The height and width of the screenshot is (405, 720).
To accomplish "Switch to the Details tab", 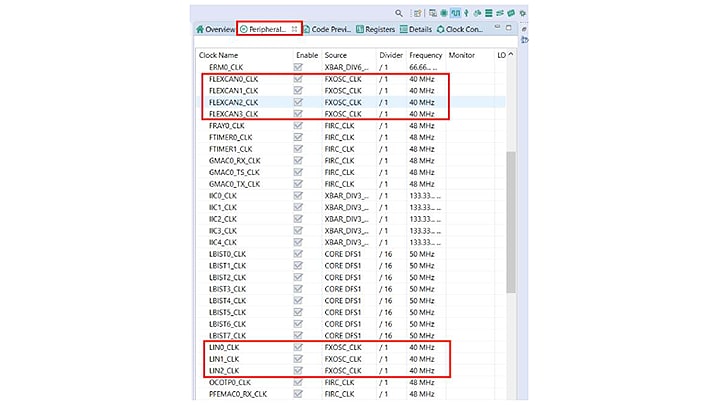I will coord(419,30).
